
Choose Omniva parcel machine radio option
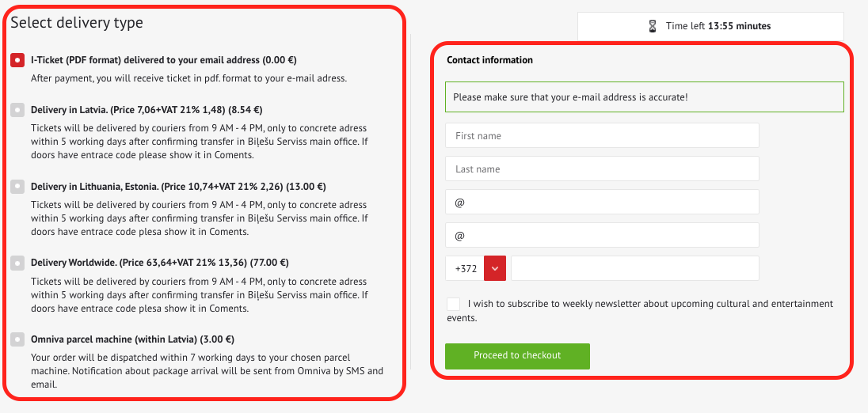[x=17, y=339]
